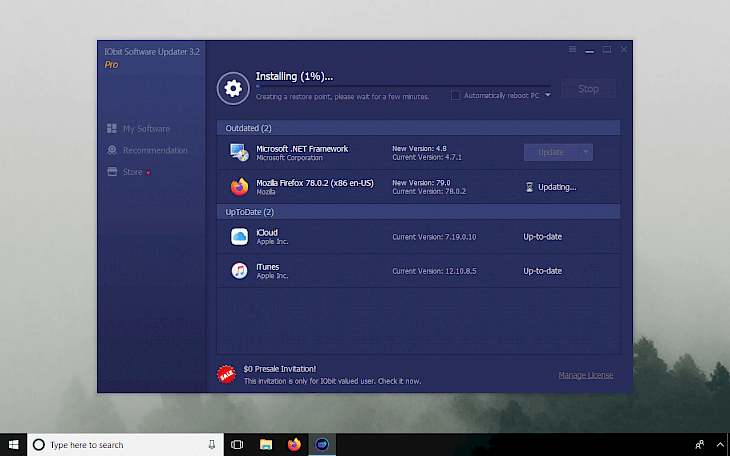Click the settings gear icon beside Installing

233,88
